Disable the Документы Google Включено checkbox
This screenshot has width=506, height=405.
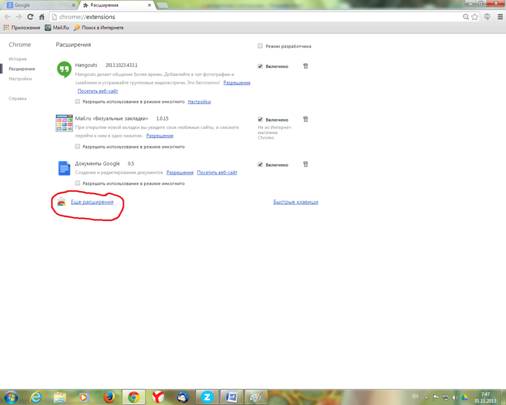click(x=260, y=164)
